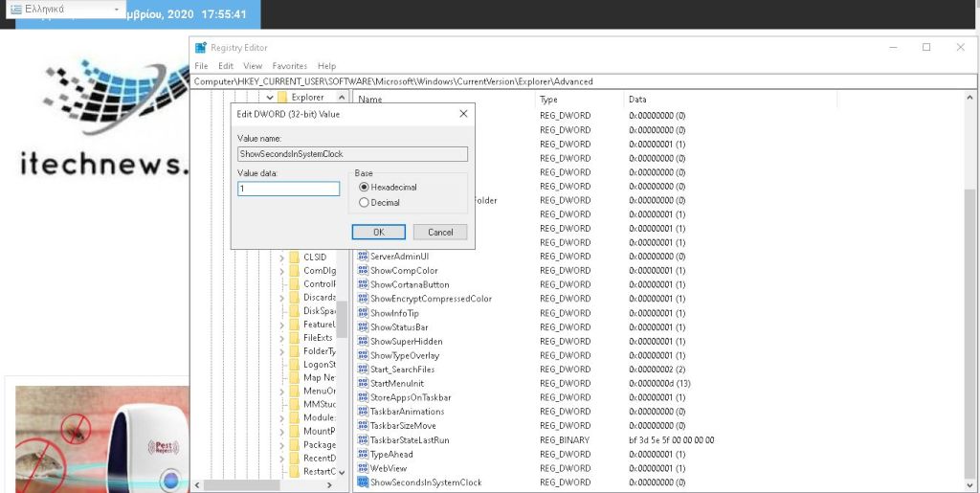
Task: Open the Help menu
Action: point(327,66)
